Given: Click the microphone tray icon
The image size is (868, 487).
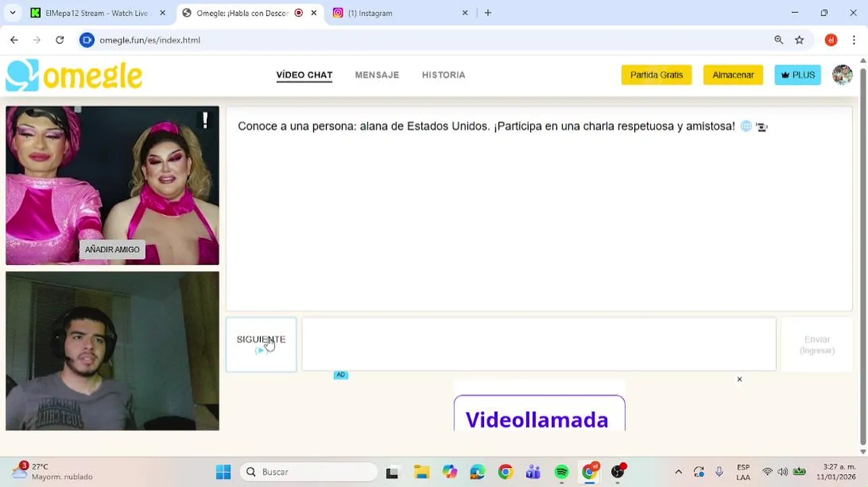Looking at the screenshot, I should pos(719,472).
